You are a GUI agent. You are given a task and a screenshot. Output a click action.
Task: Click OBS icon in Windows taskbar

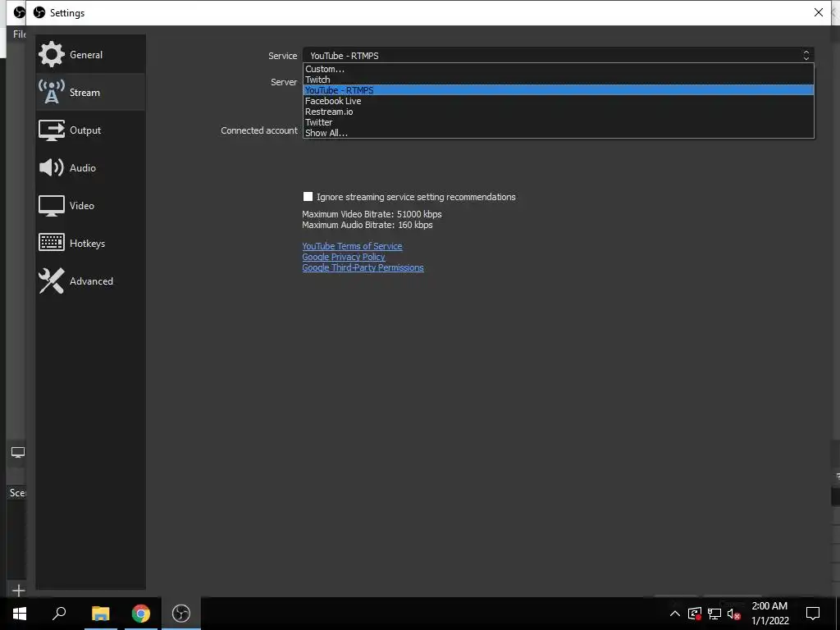[181, 614]
